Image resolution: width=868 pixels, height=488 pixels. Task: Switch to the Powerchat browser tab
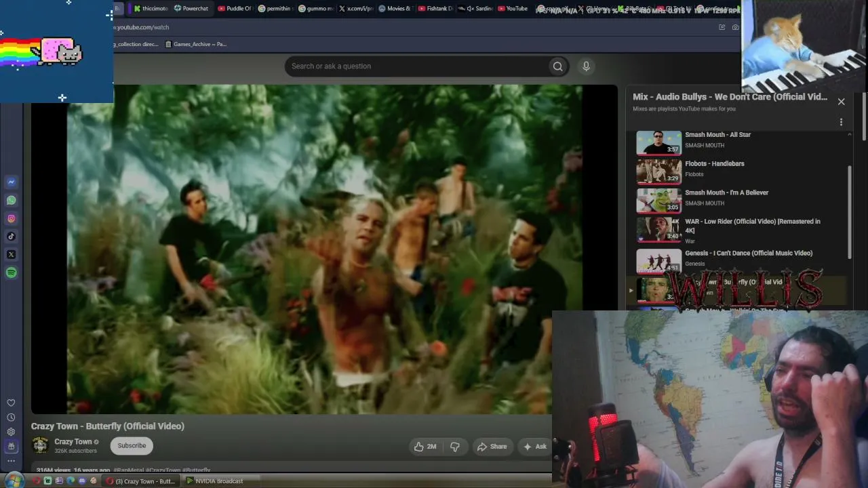tap(191, 9)
